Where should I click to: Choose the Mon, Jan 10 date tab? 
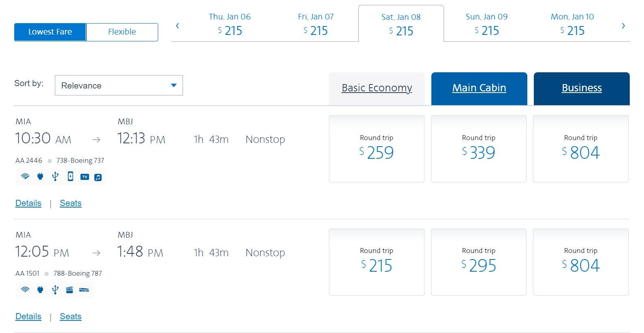click(x=572, y=24)
